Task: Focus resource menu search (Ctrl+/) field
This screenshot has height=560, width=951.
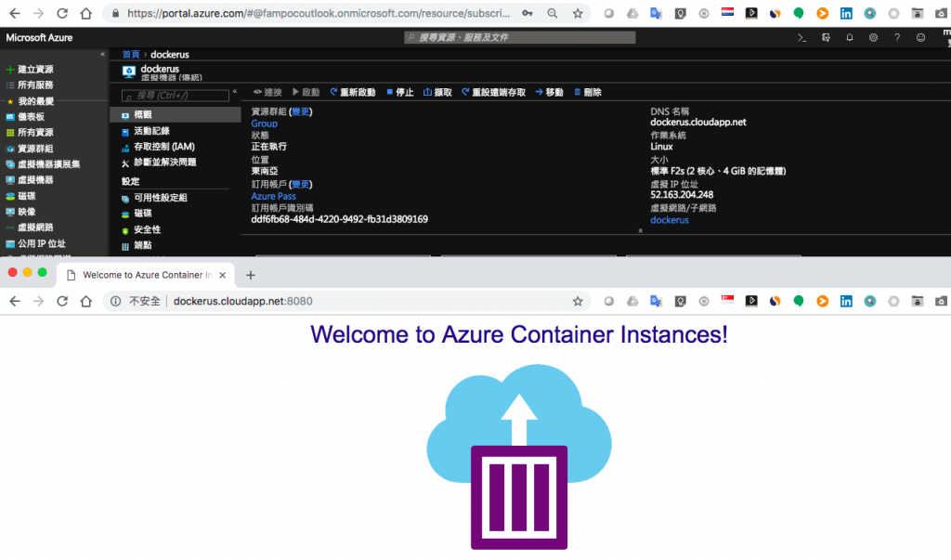Action: pyautogui.click(x=176, y=96)
